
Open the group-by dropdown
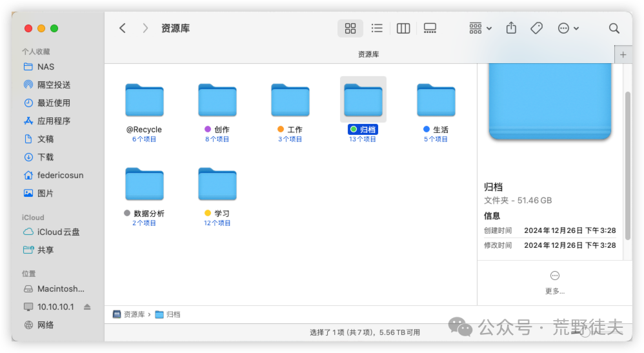click(x=480, y=28)
